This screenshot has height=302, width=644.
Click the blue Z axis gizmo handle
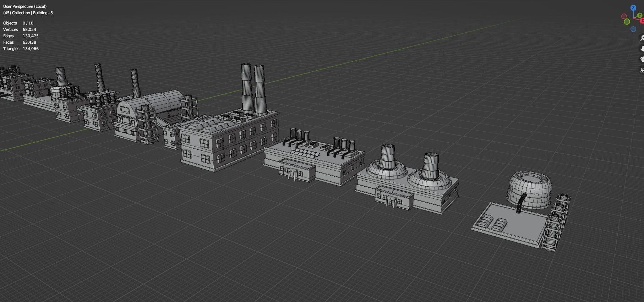(x=633, y=8)
